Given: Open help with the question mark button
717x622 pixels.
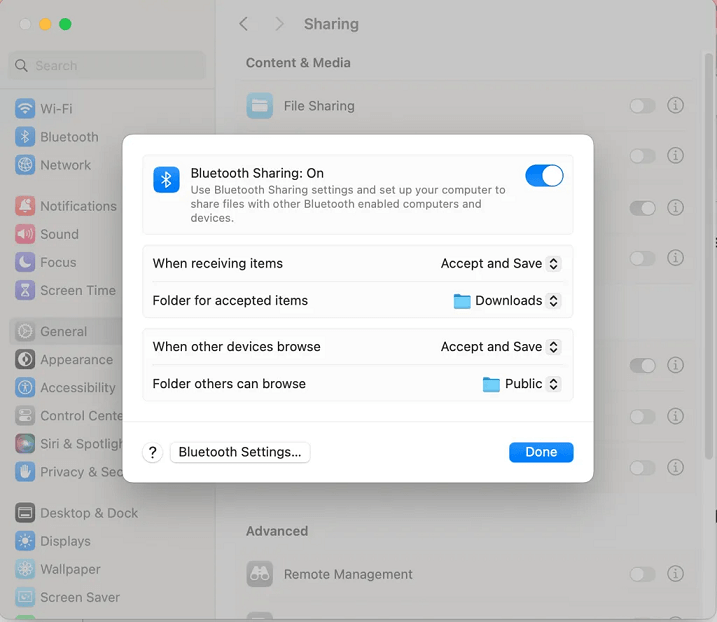Looking at the screenshot, I should (x=153, y=452).
